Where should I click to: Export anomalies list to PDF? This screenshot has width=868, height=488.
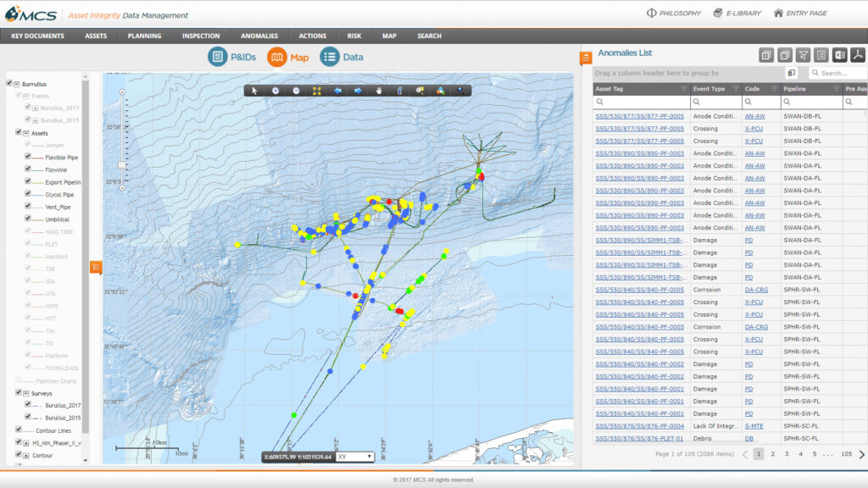pyautogui.click(x=858, y=55)
